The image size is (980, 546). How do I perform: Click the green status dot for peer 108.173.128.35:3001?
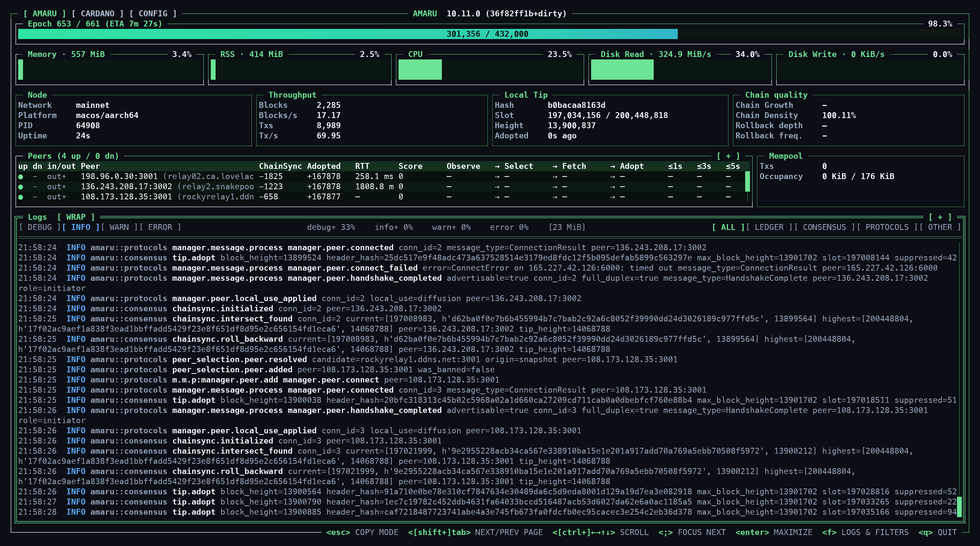coord(21,197)
